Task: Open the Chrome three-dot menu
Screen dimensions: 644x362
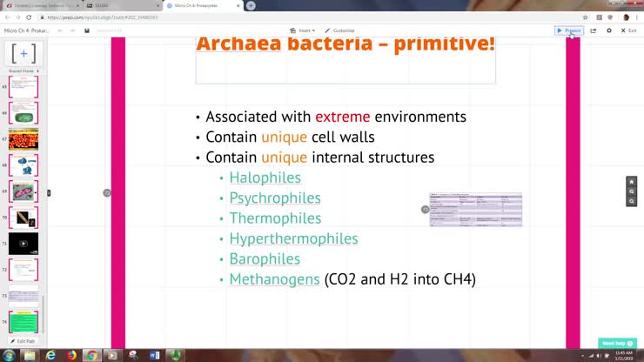Action: pos(637,17)
